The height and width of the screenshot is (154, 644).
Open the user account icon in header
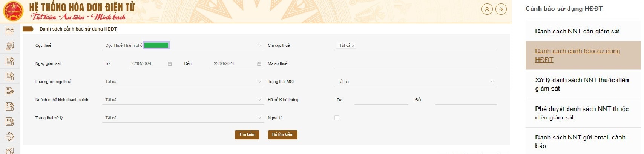487,9
